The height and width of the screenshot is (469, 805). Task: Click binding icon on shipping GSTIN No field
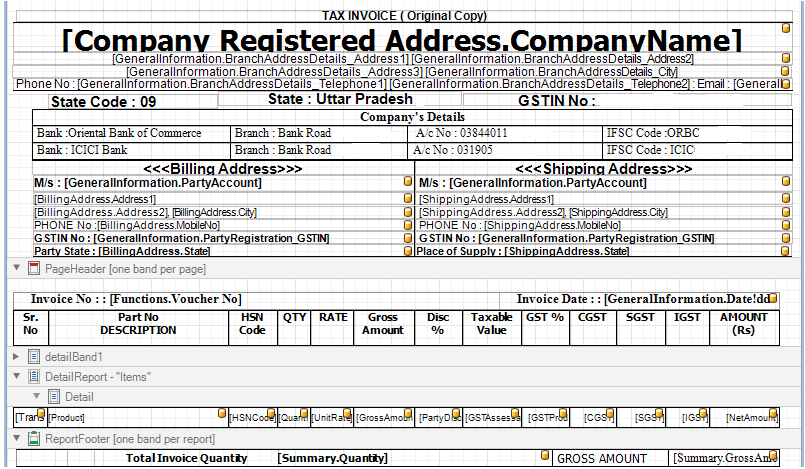coord(785,238)
